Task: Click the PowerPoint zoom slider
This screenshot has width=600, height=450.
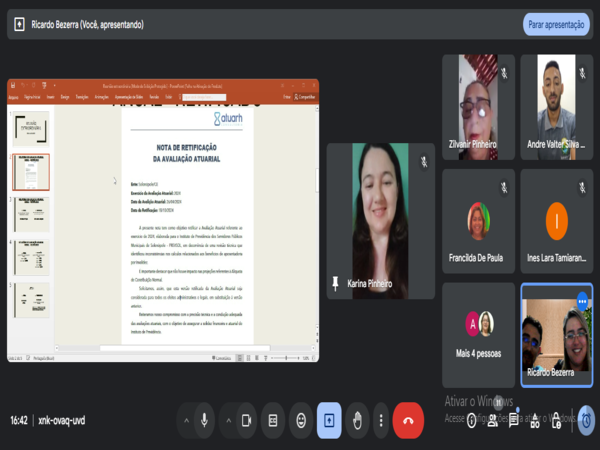Action: (286, 358)
